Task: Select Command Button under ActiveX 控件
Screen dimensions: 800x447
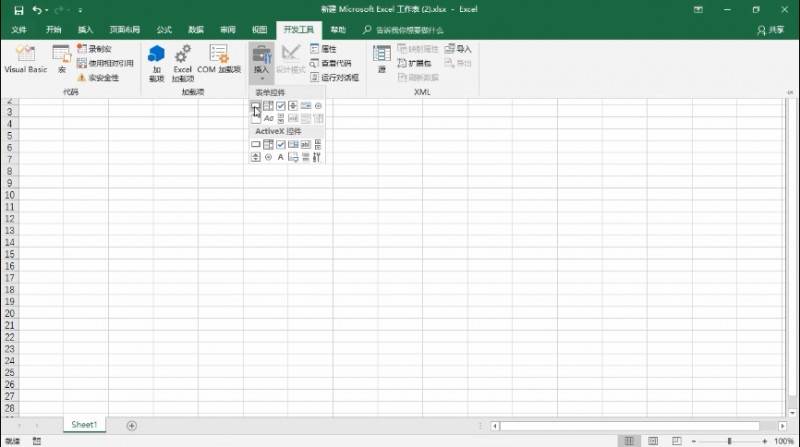Action: point(256,144)
